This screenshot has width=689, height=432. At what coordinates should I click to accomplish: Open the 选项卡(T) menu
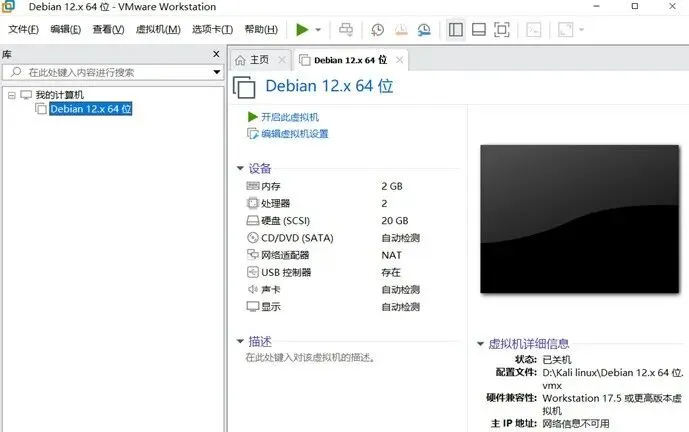[212, 29]
